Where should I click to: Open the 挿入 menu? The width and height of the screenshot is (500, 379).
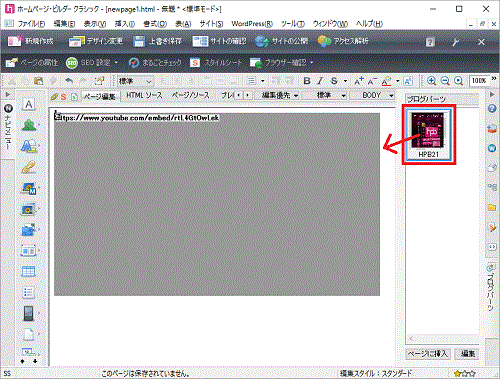pyautogui.click(x=125, y=24)
